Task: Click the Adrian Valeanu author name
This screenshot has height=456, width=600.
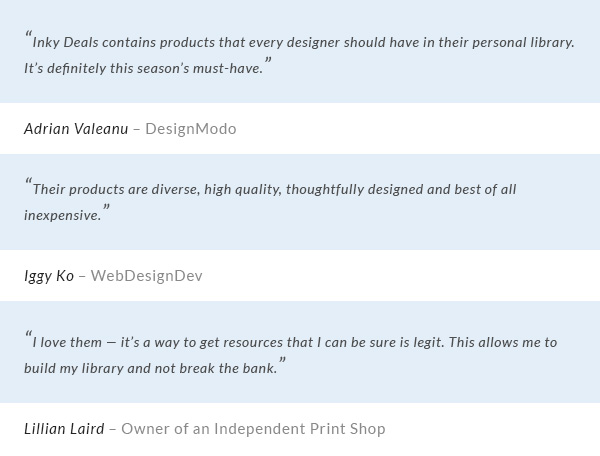Action: pos(76,129)
